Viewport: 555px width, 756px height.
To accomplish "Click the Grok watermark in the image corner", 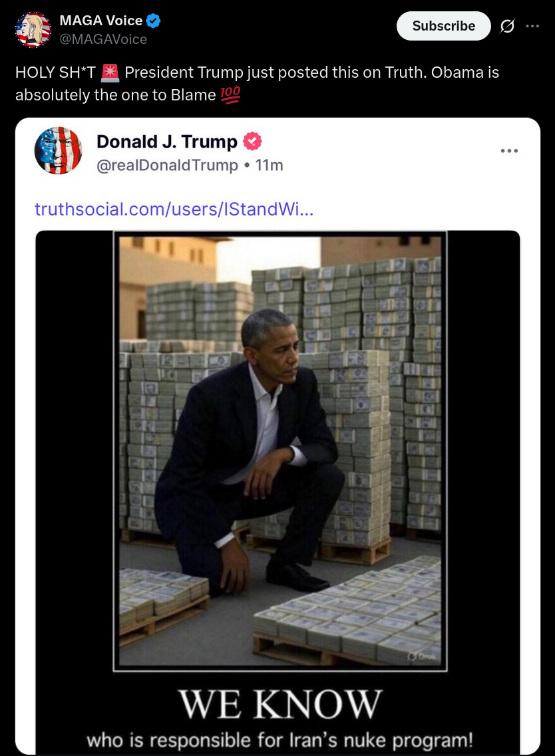I will (x=423, y=656).
